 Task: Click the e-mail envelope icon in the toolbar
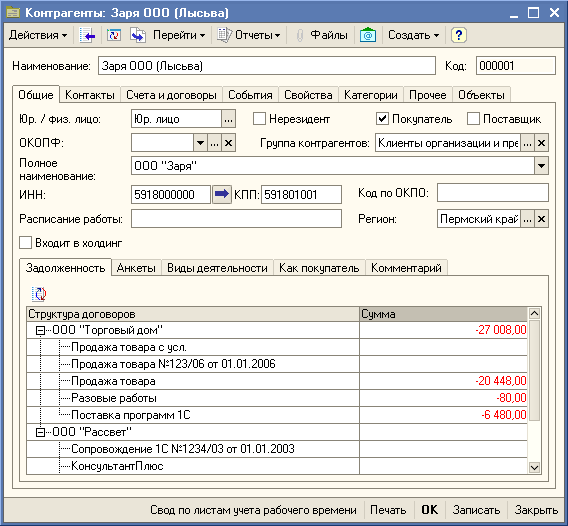[x=368, y=35]
